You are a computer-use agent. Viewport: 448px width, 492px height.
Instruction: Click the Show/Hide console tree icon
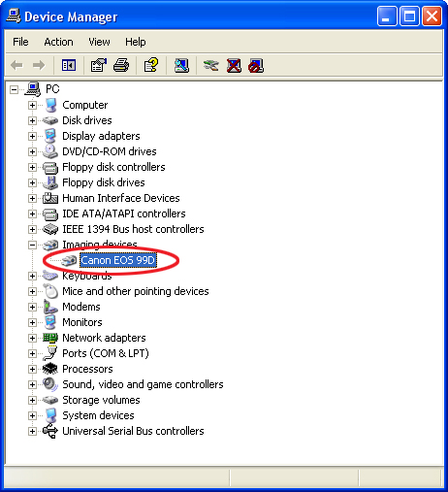[69, 65]
